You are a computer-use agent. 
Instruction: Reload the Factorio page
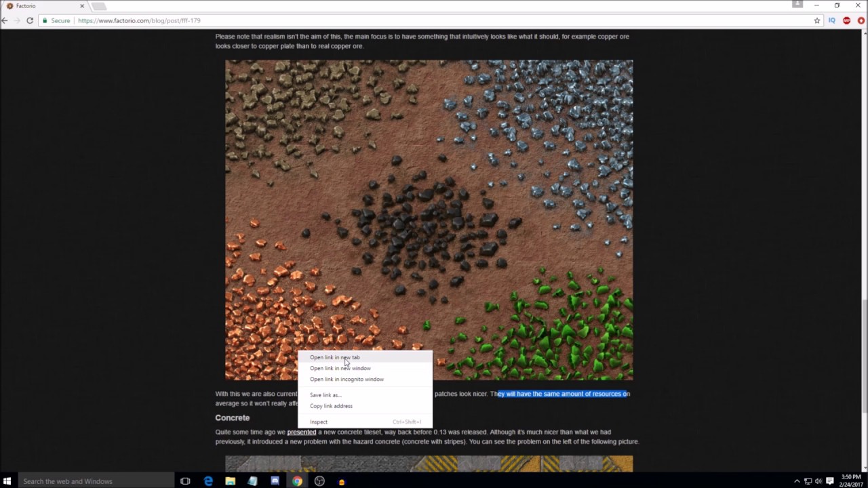click(30, 21)
